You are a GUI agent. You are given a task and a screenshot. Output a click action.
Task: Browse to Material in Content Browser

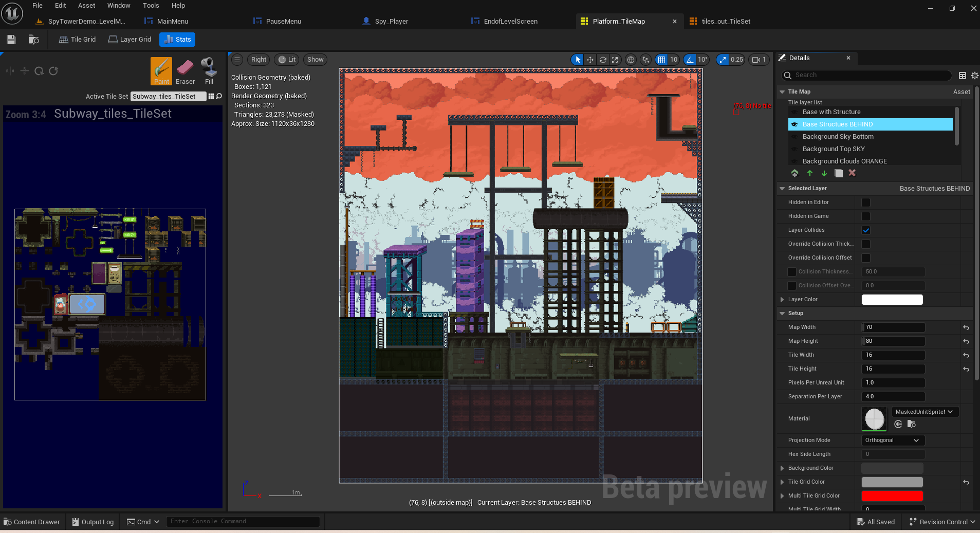click(912, 424)
